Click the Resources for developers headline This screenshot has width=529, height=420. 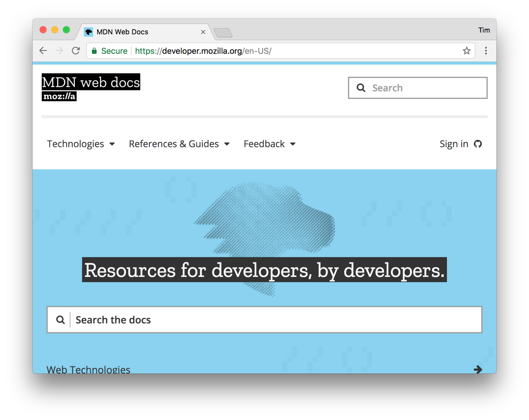[x=264, y=270]
